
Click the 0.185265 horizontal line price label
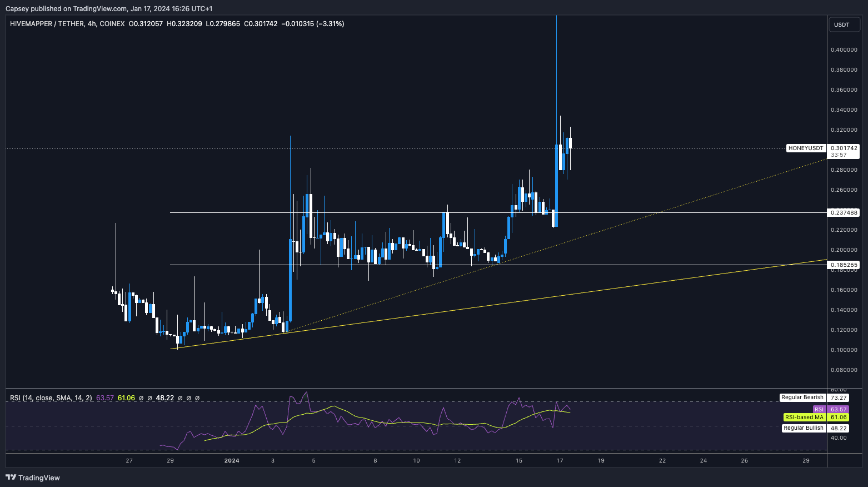[844, 265]
